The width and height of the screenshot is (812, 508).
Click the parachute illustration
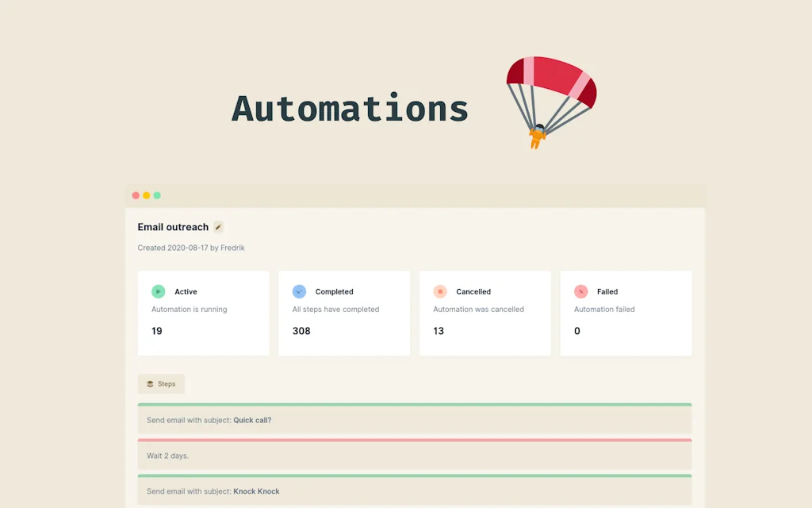(550, 99)
